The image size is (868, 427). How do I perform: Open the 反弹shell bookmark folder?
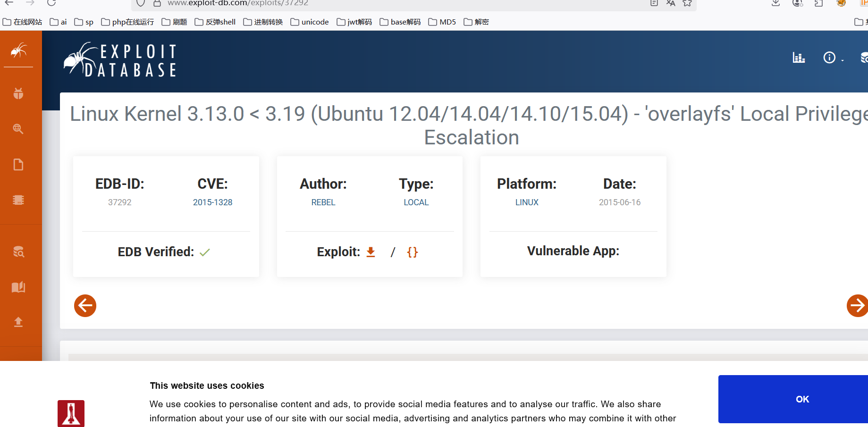click(x=215, y=22)
